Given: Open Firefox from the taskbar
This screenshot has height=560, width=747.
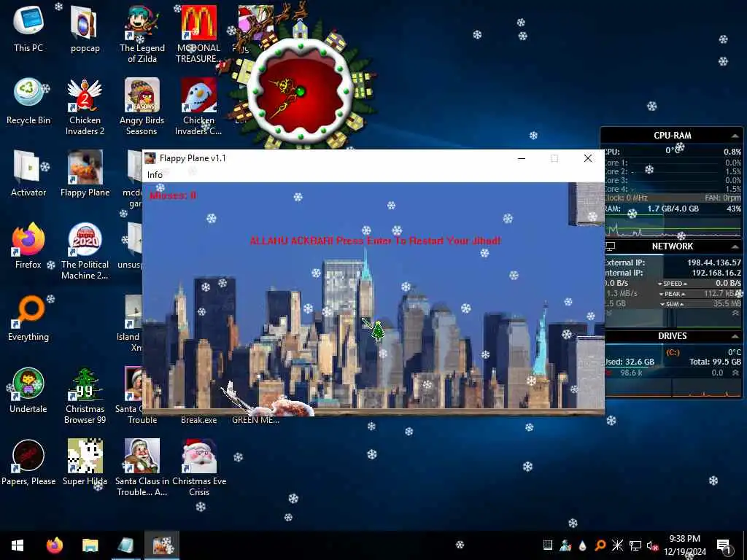Looking at the screenshot, I should point(54,545).
